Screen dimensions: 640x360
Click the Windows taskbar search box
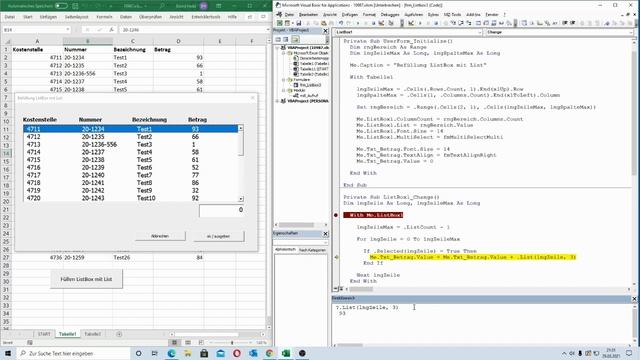pos(73,353)
